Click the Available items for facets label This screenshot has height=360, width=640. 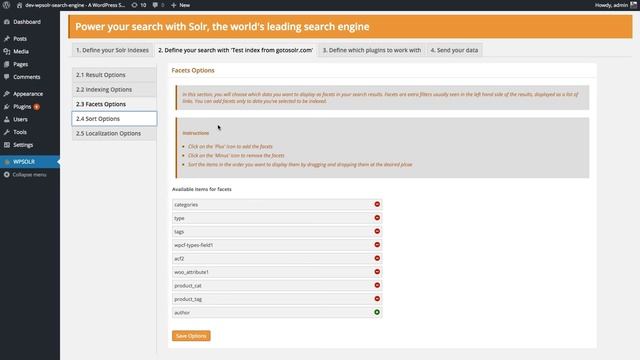click(202, 189)
